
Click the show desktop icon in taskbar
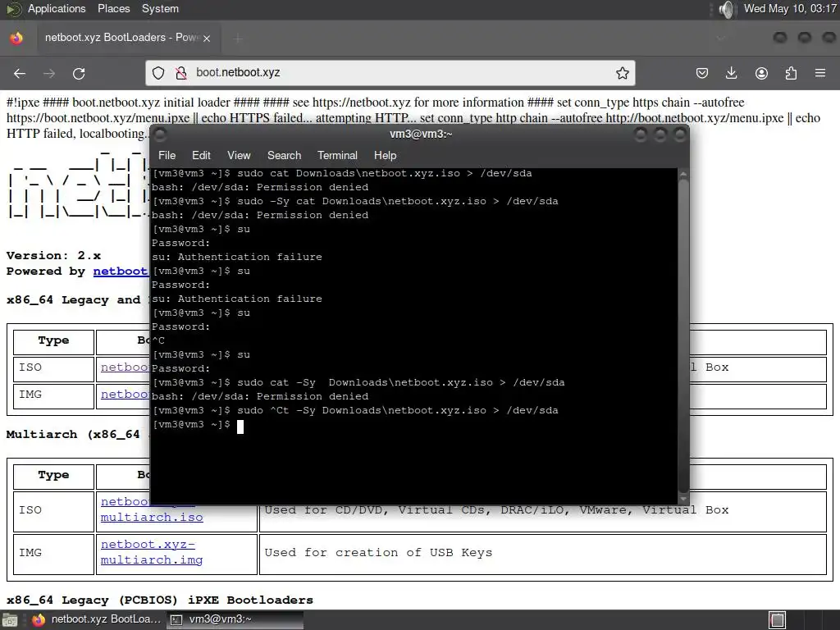point(10,620)
